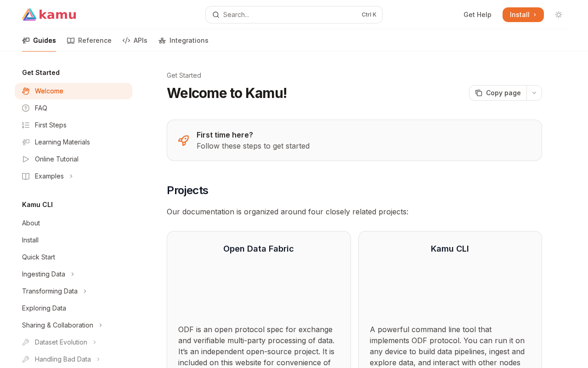Click the Get Help link
The height and width of the screenshot is (368, 588).
[477, 15]
